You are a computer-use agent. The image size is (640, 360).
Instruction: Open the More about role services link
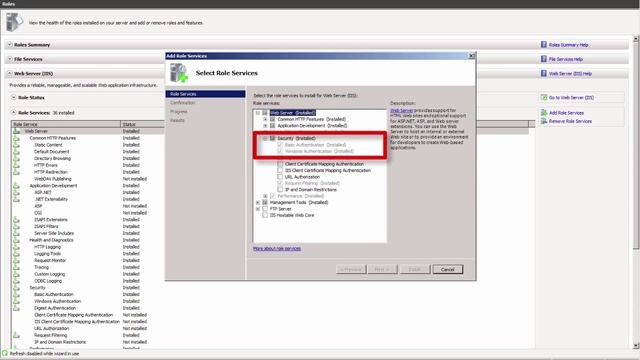coord(277,249)
